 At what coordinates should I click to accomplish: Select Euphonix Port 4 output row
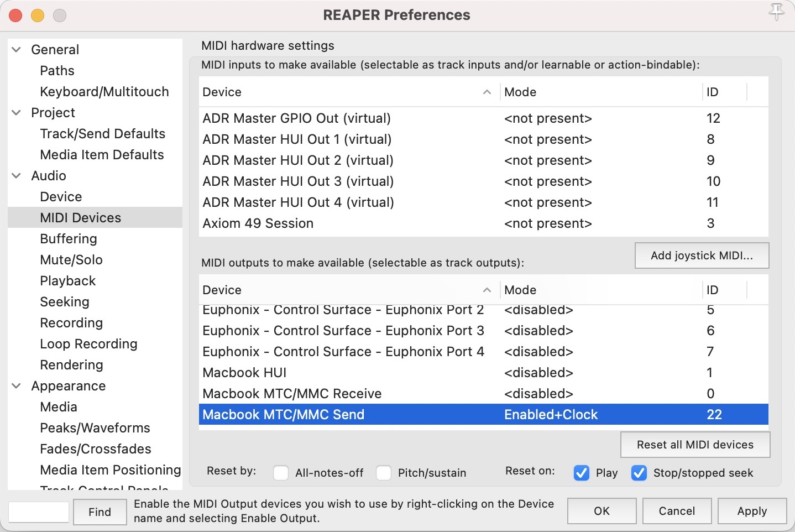coord(484,352)
